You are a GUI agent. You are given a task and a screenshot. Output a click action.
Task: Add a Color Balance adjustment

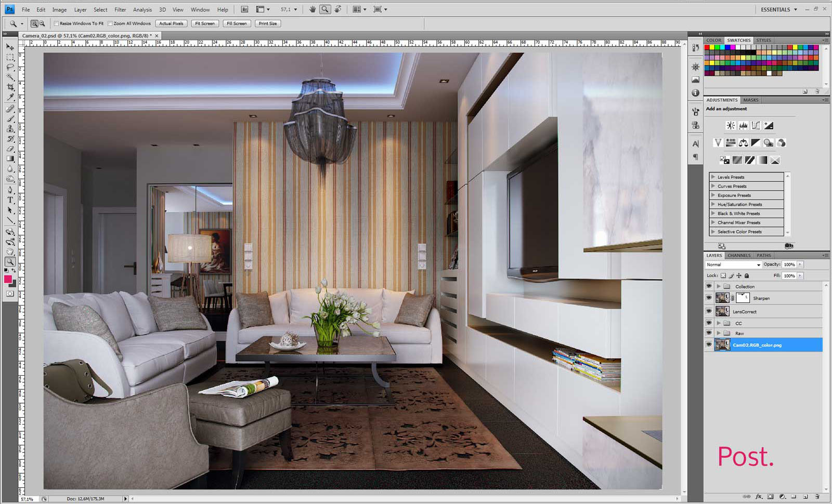[x=743, y=143]
